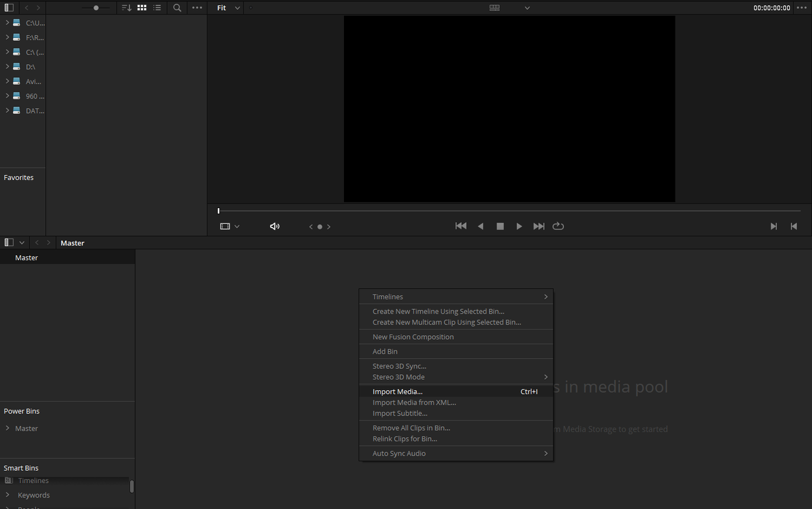Select the Master bin in the bin list
This screenshot has height=509, width=812.
(x=67, y=258)
